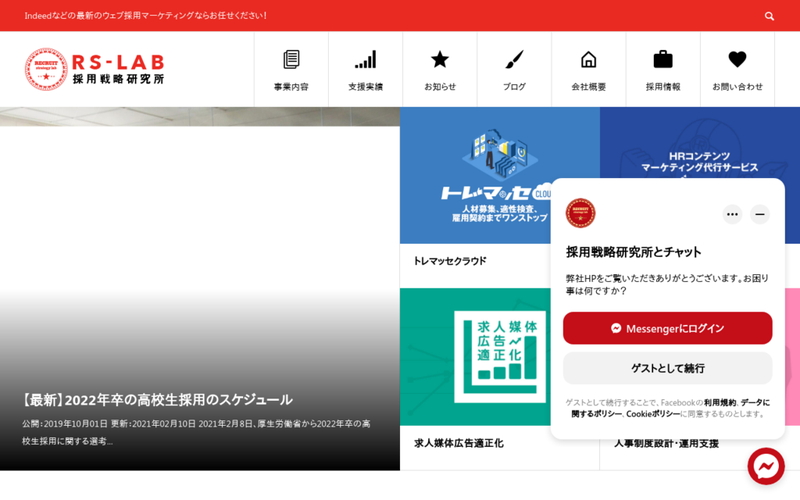Open トレマッセクラウド thumbnail image
This screenshot has width=800, height=500.
pyautogui.click(x=499, y=175)
